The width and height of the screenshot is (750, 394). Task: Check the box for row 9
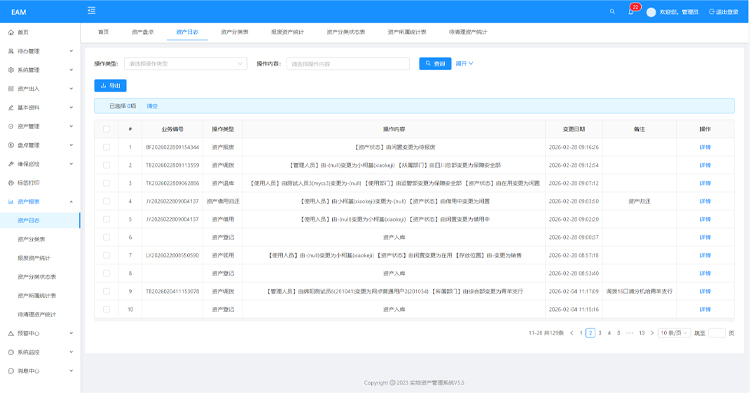tap(106, 292)
